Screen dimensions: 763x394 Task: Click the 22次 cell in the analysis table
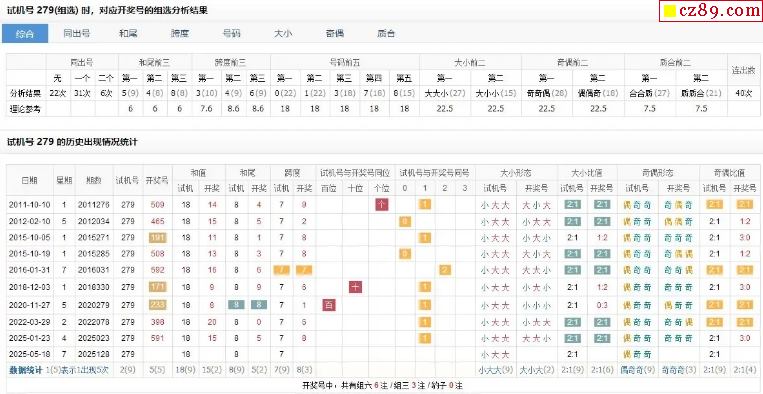tap(58, 93)
